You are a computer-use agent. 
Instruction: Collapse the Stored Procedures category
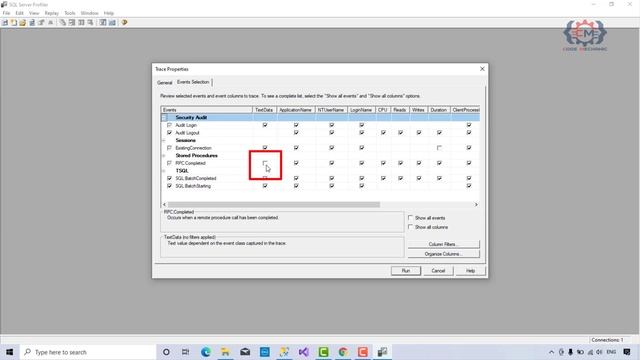[x=164, y=156]
